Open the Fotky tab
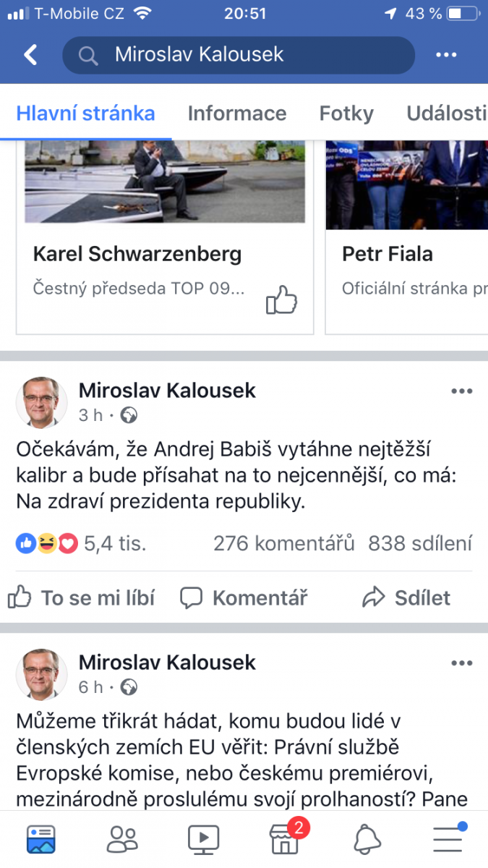 coord(346,114)
